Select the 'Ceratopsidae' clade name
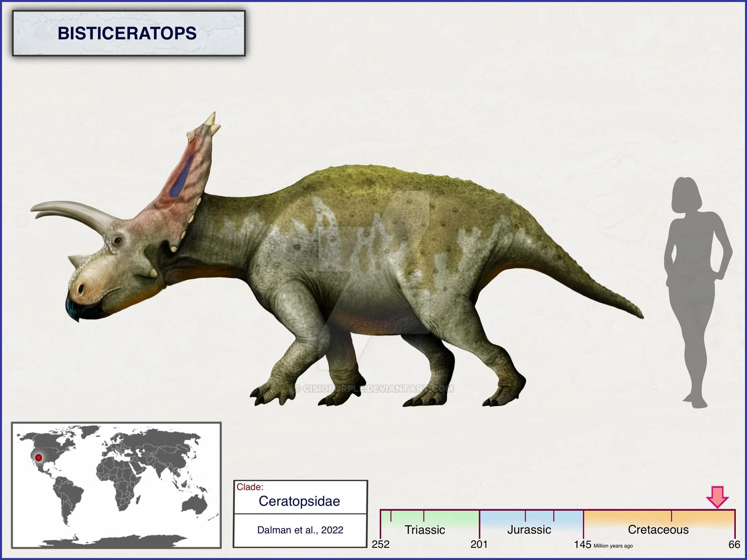The width and height of the screenshot is (747, 560). [x=299, y=501]
